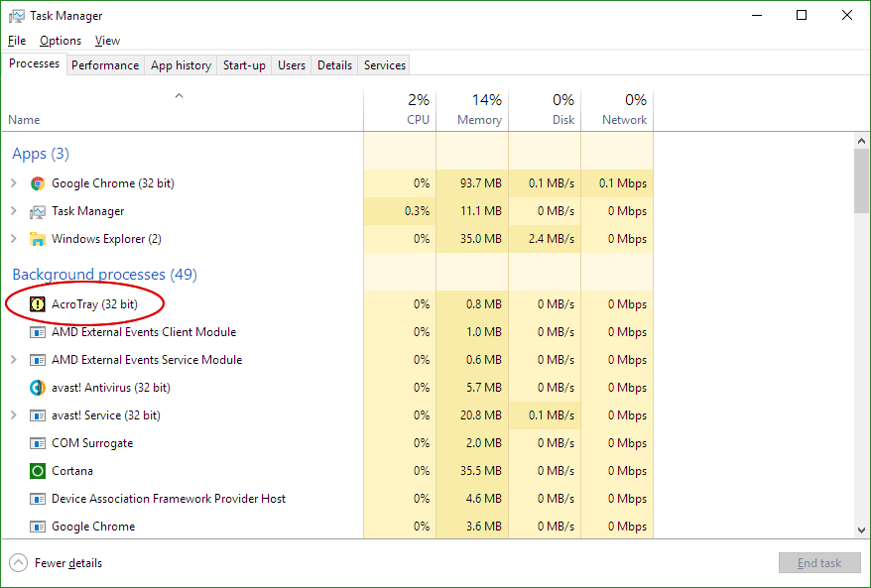Expand the Windows Explorer (2) group
Viewport: 871px width, 588px height.
click(x=14, y=239)
